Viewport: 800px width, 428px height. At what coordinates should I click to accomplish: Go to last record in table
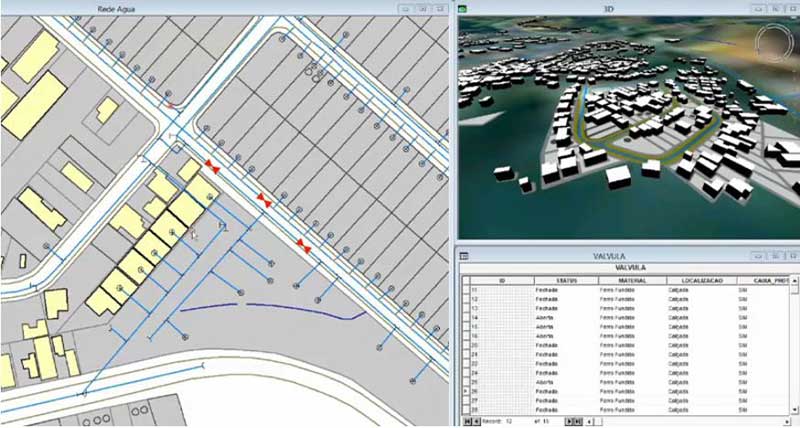tap(578, 421)
